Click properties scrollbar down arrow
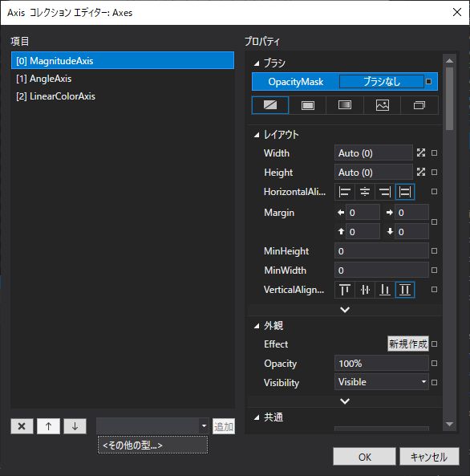 pos(450,424)
